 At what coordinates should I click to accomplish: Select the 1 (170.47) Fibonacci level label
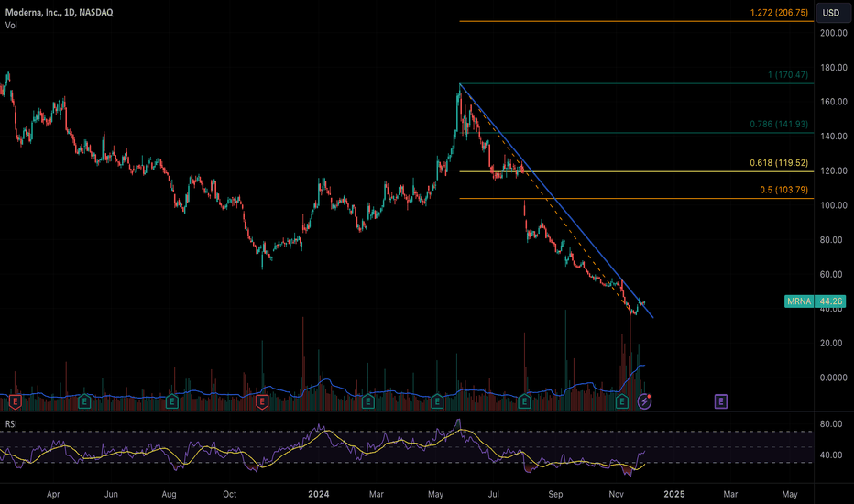click(x=787, y=74)
